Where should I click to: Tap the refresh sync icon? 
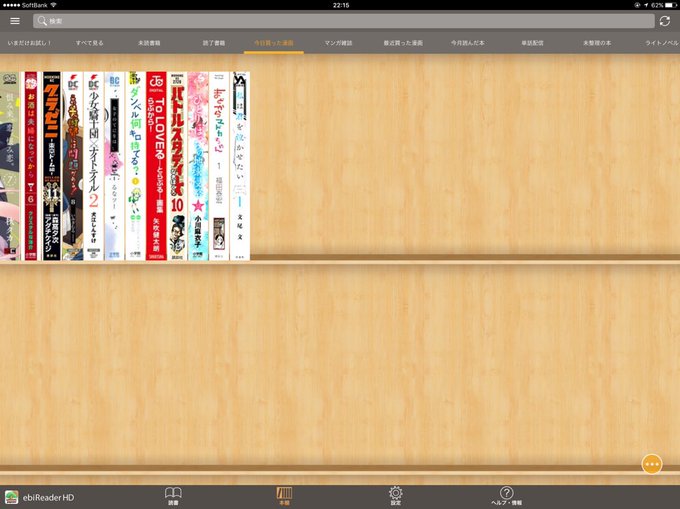click(664, 21)
